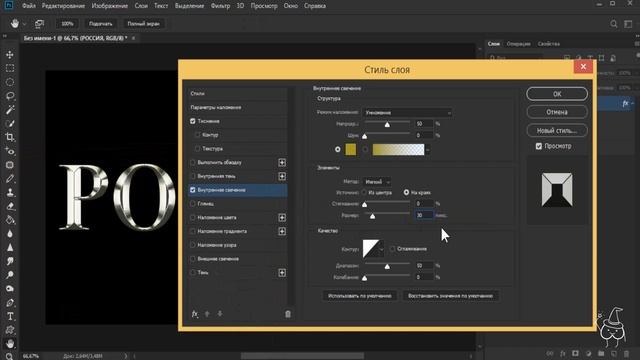Open the Файл menu
The width and height of the screenshot is (640, 360).
coord(29,6)
